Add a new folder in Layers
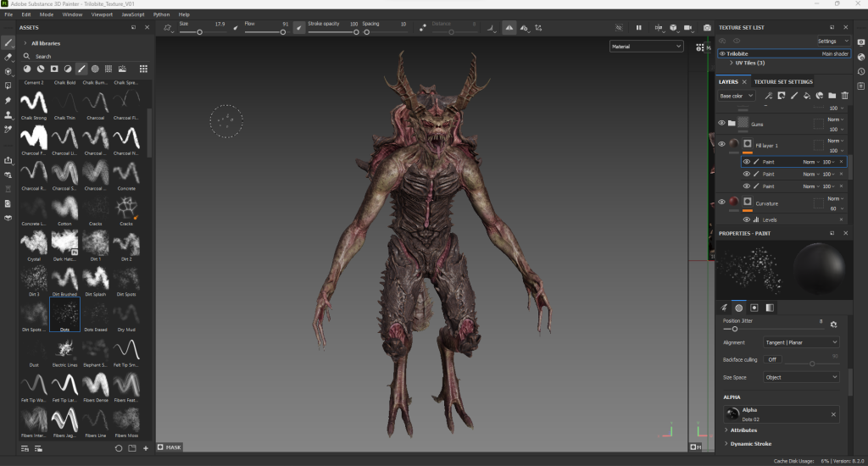The height and width of the screenshot is (466, 868). click(x=832, y=96)
